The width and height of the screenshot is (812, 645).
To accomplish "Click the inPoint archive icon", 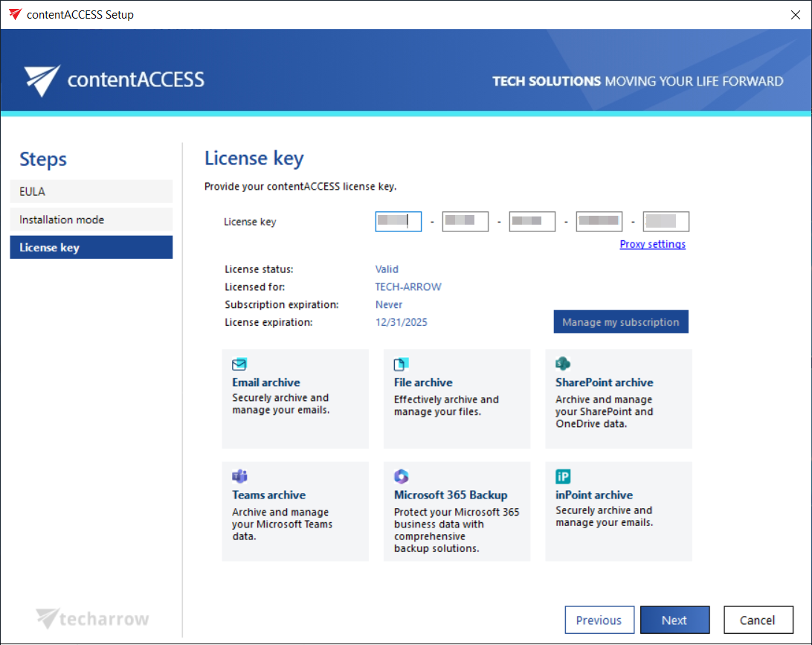I will point(563,477).
